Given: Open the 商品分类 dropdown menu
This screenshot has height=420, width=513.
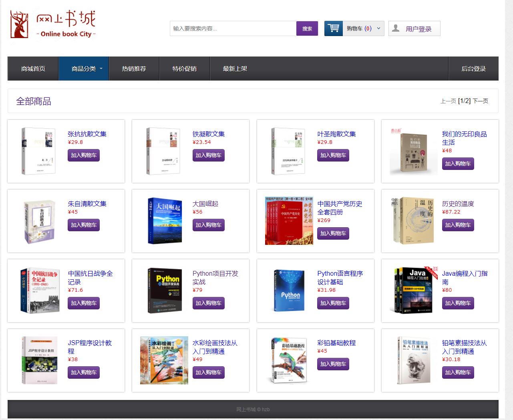Looking at the screenshot, I should [83, 69].
